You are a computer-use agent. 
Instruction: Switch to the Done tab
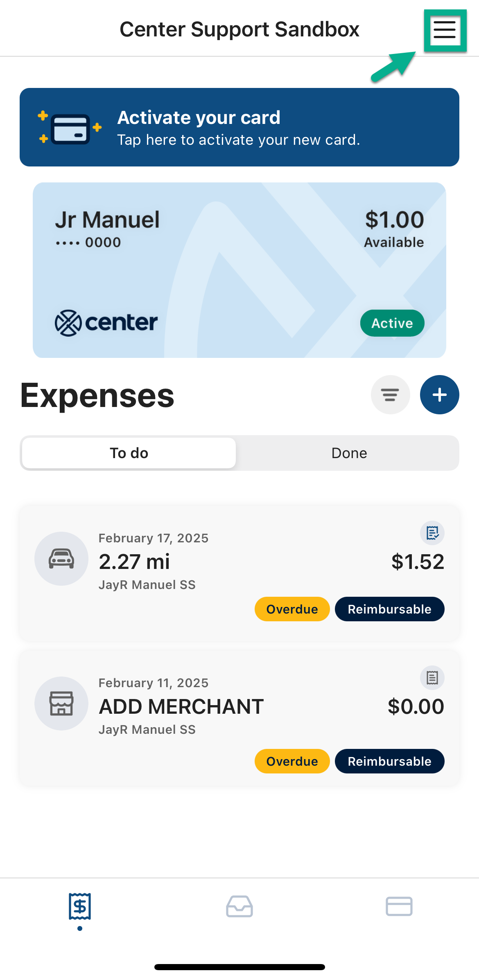349,453
